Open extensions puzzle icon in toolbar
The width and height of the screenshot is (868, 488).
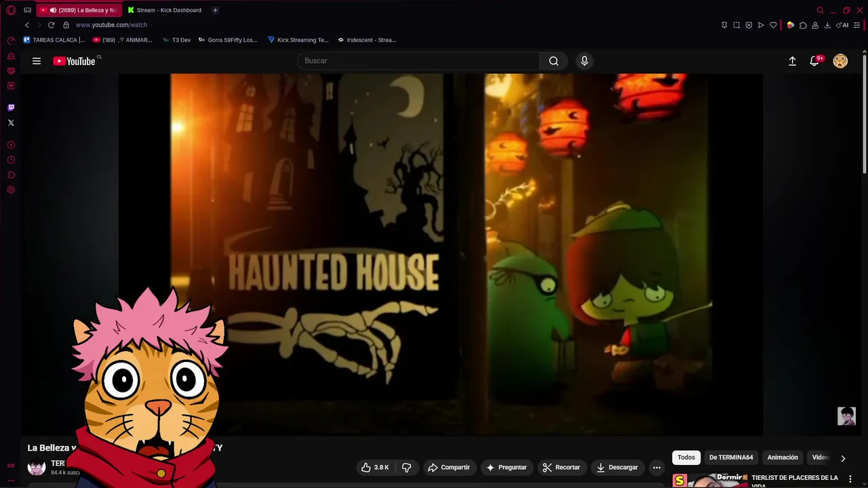[x=803, y=25]
